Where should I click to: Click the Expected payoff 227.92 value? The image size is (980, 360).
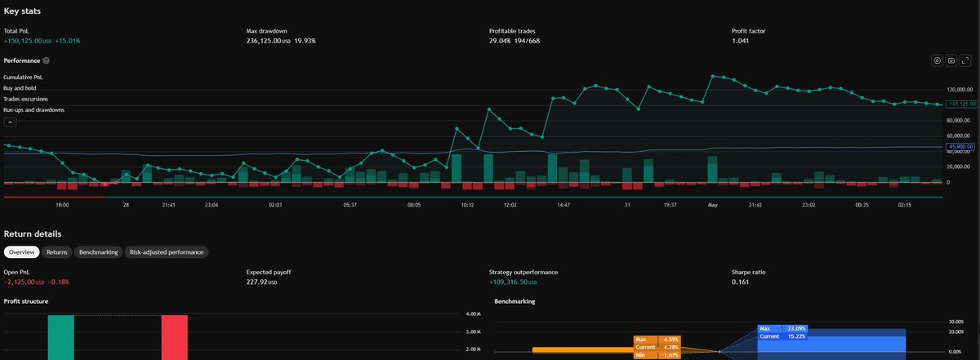(256, 282)
